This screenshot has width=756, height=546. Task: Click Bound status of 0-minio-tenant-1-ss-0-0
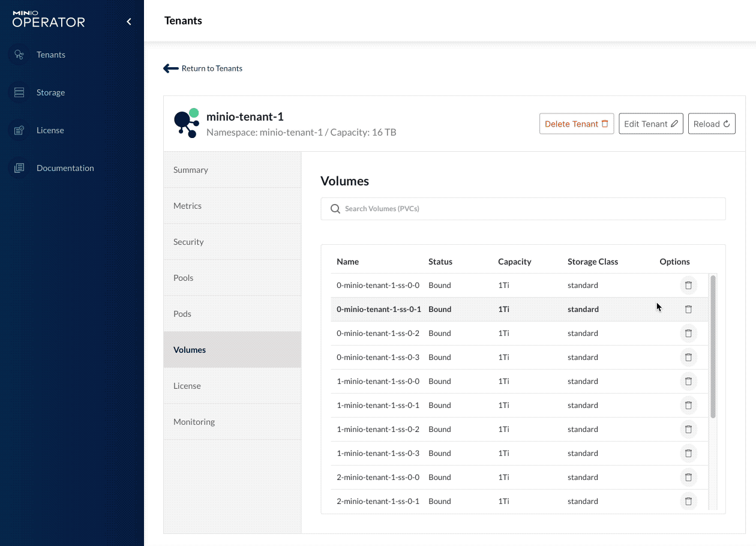(440, 286)
